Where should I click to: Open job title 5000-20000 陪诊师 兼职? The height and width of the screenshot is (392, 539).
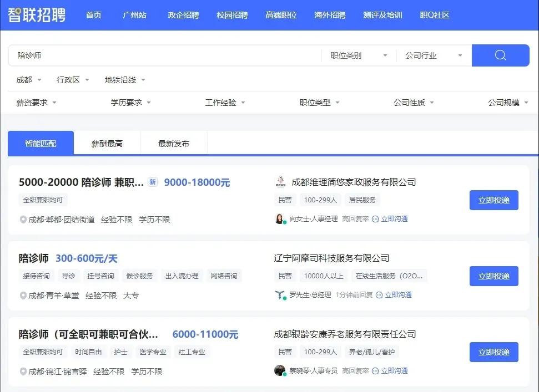[x=81, y=182]
